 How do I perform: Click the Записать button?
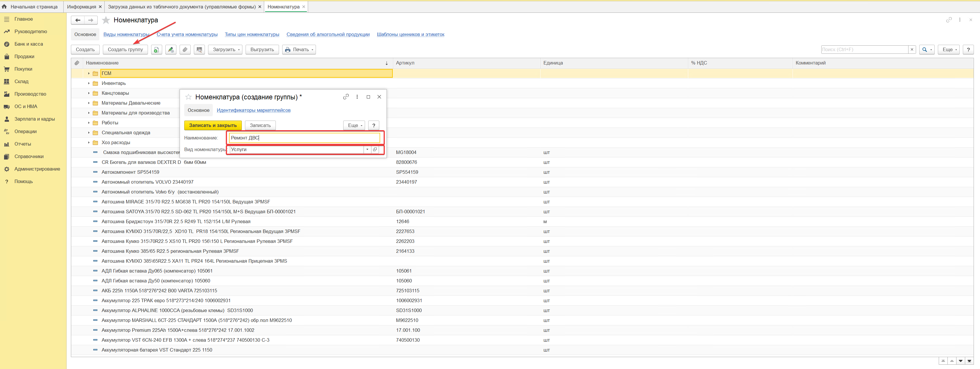[260, 125]
